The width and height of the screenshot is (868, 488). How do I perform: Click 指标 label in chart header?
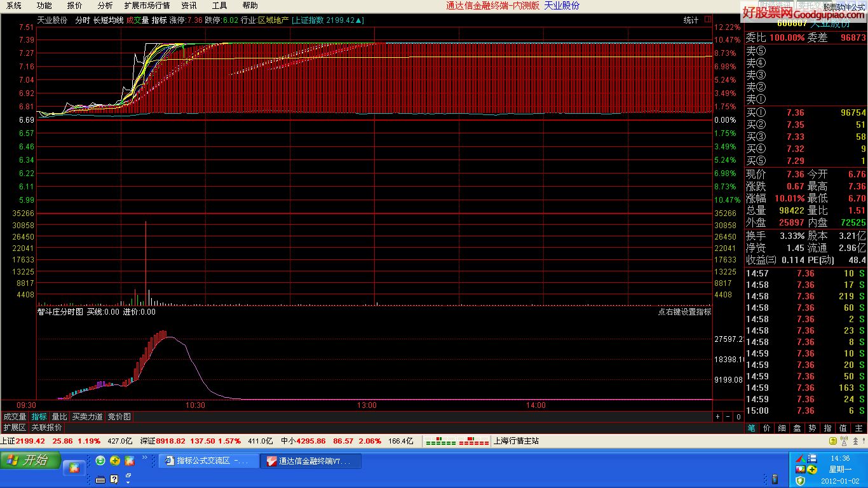click(x=159, y=20)
